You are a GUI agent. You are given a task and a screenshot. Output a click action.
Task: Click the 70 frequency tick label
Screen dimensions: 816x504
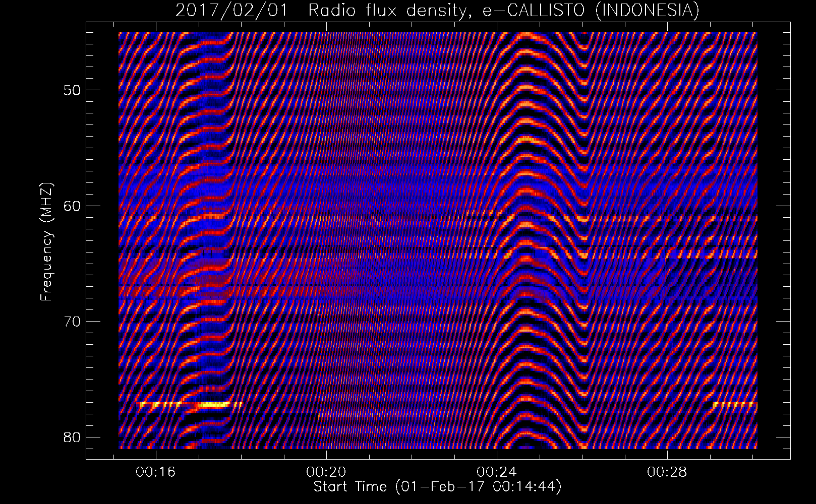pos(72,322)
